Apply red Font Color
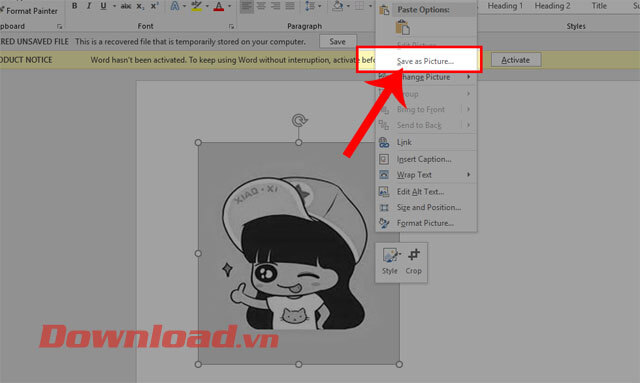The width and height of the screenshot is (640, 383). (219, 6)
